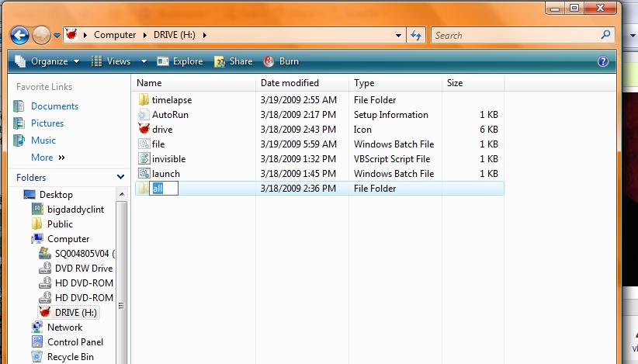Click the folder tree scrollbar up arrow

pos(121,194)
